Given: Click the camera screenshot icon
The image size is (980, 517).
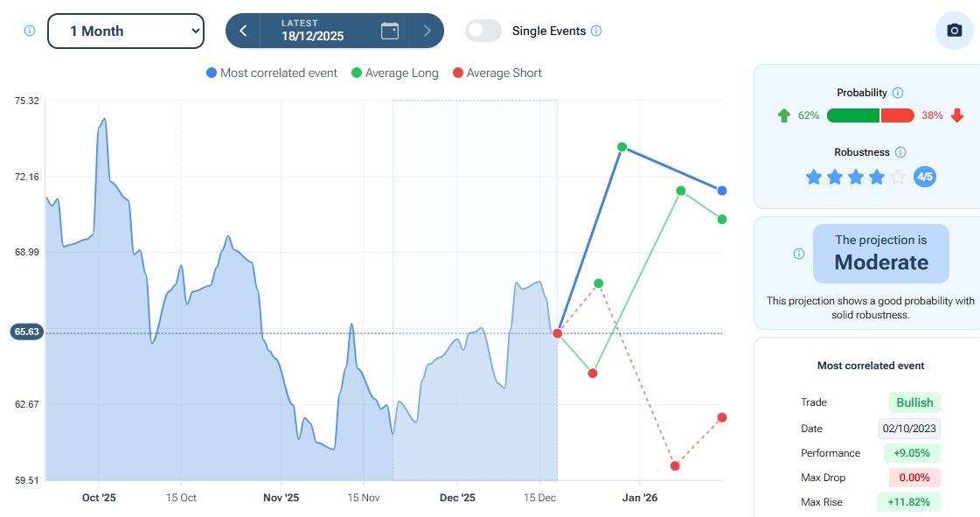Looking at the screenshot, I should point(955,31).
